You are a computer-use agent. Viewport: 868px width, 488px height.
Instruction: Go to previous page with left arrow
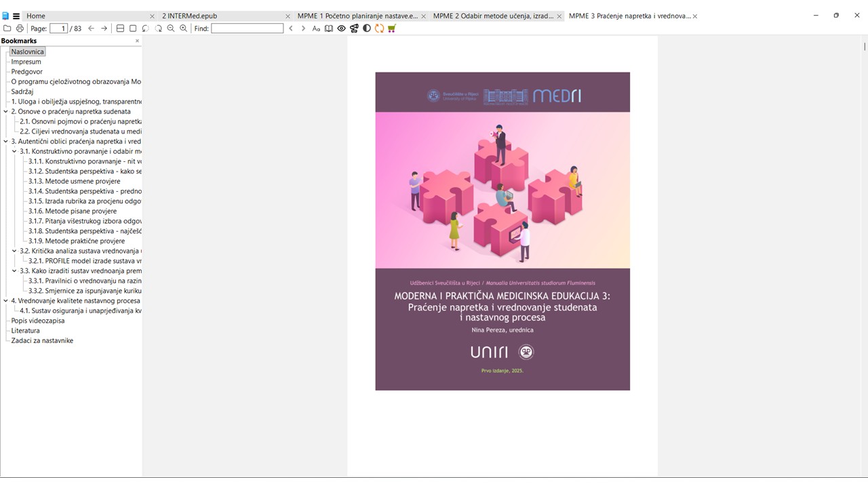tap(91, 28)
